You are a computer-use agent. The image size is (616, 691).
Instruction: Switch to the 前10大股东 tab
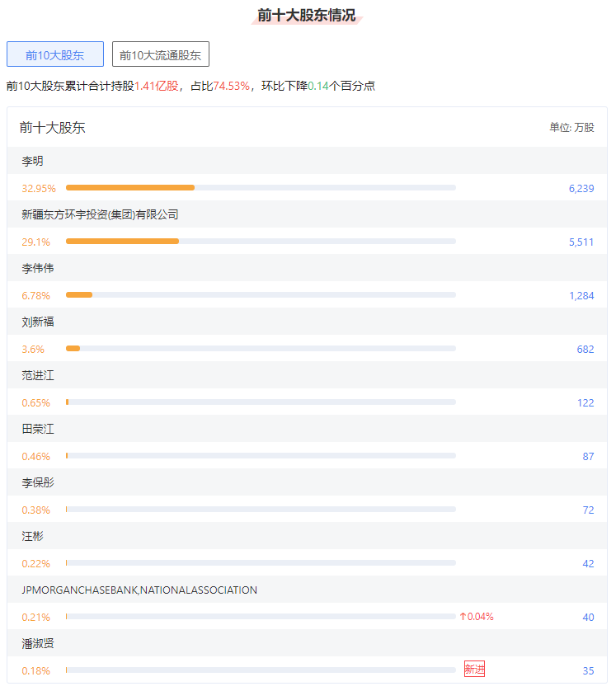click(x=55, y=55)
